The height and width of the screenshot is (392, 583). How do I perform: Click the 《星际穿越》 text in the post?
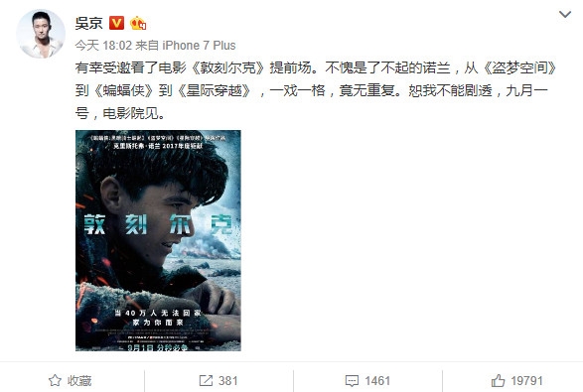coord(214,90)
